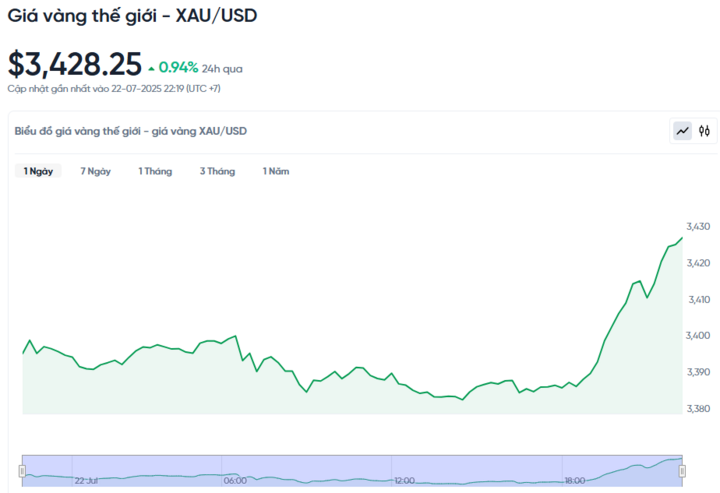Select the 1 Ngày time range
The width and height of the screenshot is (720, 493).
coord(39,171)
